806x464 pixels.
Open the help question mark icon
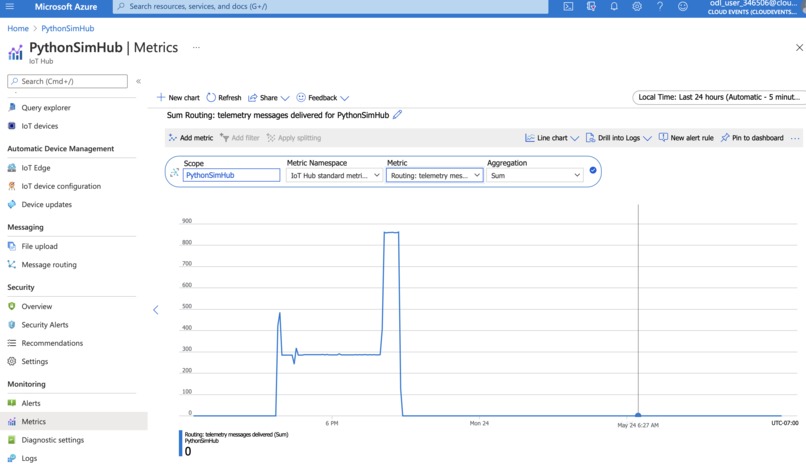click(660, 7)
